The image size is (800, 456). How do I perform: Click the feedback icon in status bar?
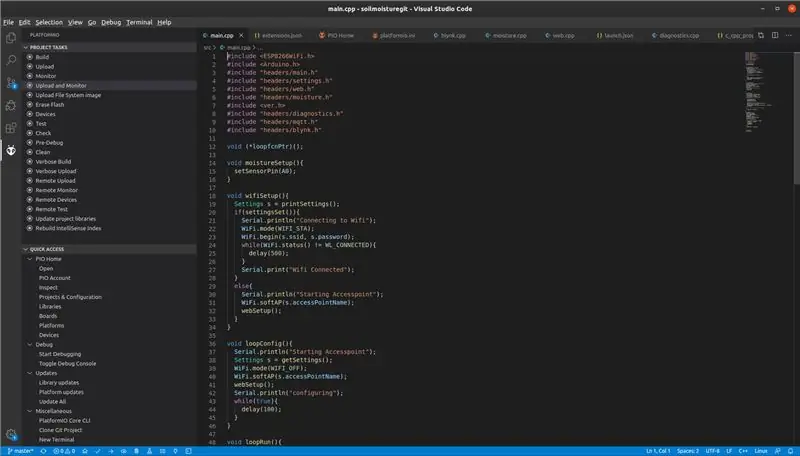click(x=778, y=451)
